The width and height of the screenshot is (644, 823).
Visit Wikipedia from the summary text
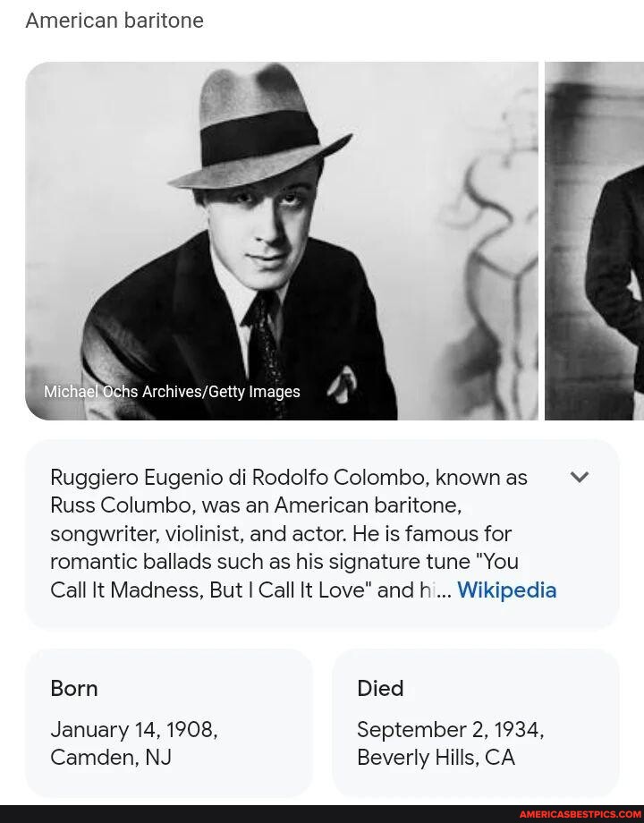(x=507, y=590)
